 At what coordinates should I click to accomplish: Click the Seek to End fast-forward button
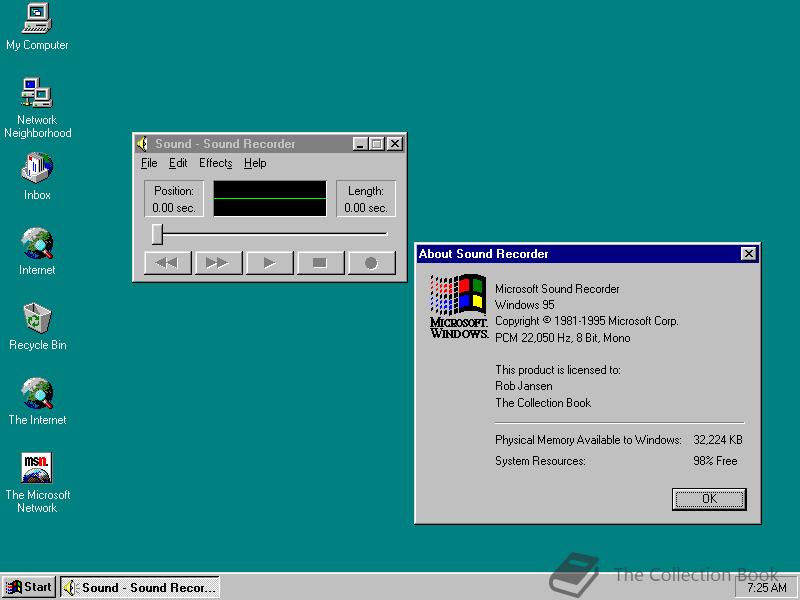click(x=218, y=263)
